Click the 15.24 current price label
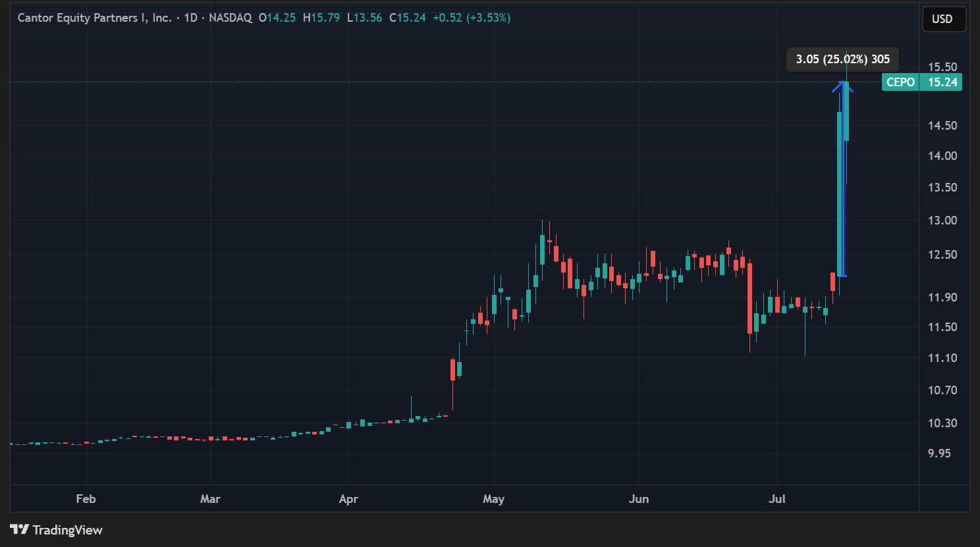Image resolution: width=980 pixels, height=547 pixels. [942, 82]
